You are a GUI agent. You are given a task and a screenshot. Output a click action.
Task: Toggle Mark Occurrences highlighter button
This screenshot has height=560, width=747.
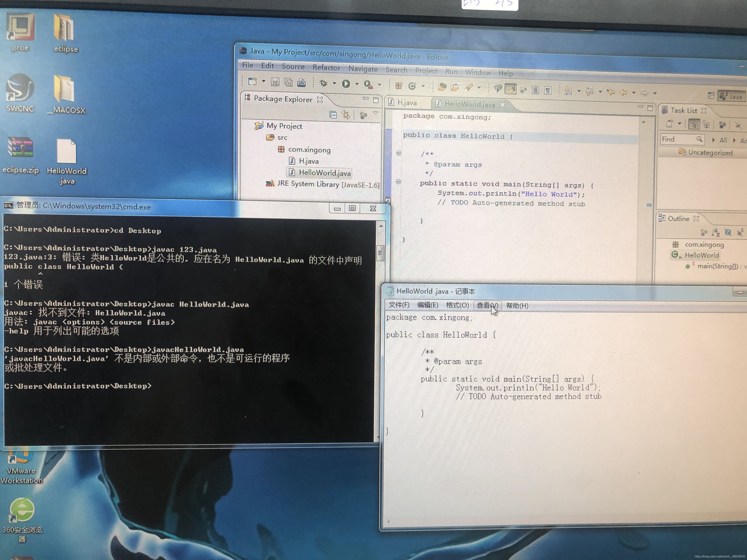point(511,89)
